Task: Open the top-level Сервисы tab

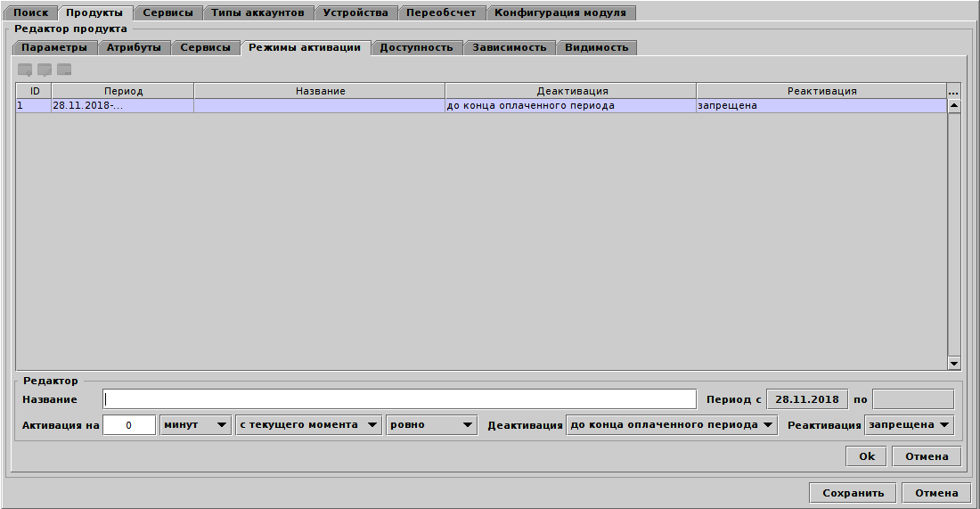Action: coord(167,12)
